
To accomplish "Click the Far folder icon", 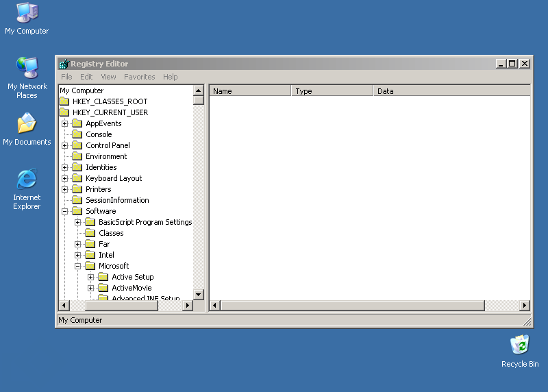I will click(x=90, y=244).
